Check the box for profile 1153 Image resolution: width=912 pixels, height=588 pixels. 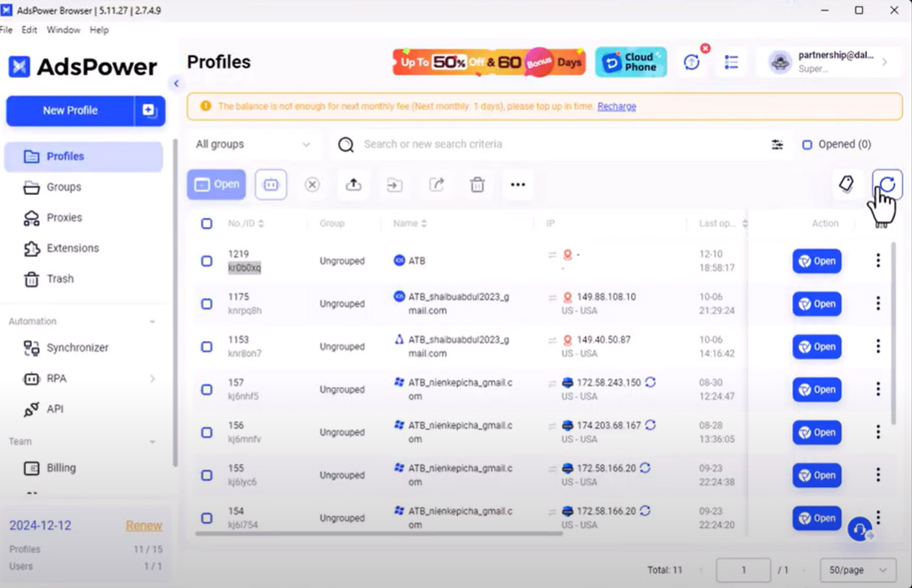(206, 346)
